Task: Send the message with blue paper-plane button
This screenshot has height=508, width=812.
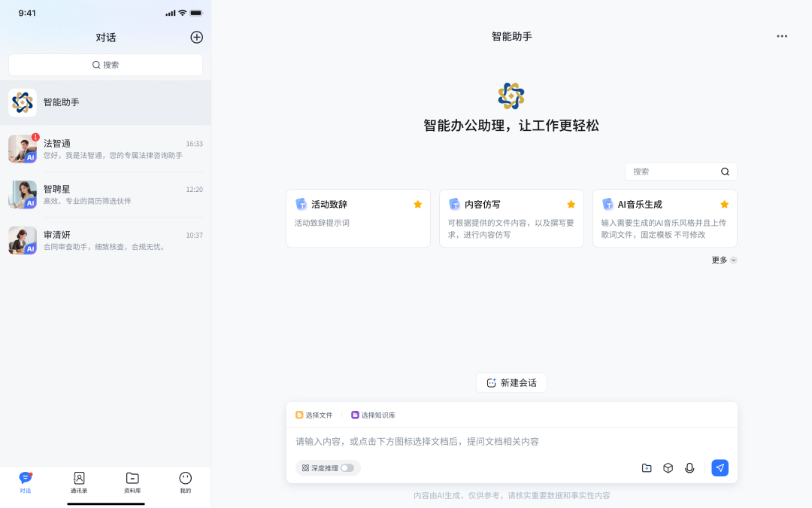Action: point(720,468)
